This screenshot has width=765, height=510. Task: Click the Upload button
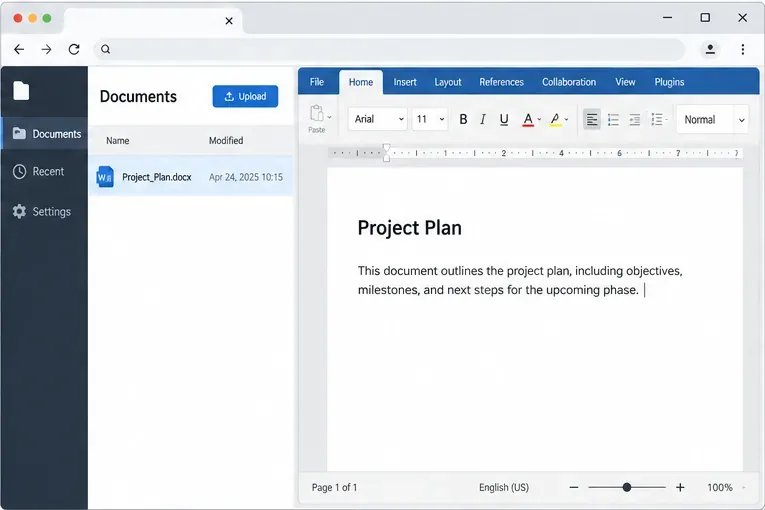pos(245,96)
